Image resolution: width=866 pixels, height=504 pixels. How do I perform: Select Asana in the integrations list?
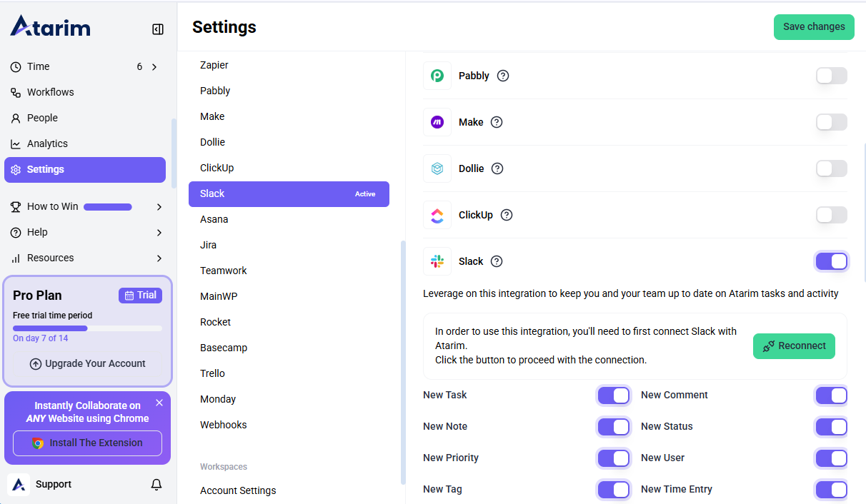click(214, 219)
